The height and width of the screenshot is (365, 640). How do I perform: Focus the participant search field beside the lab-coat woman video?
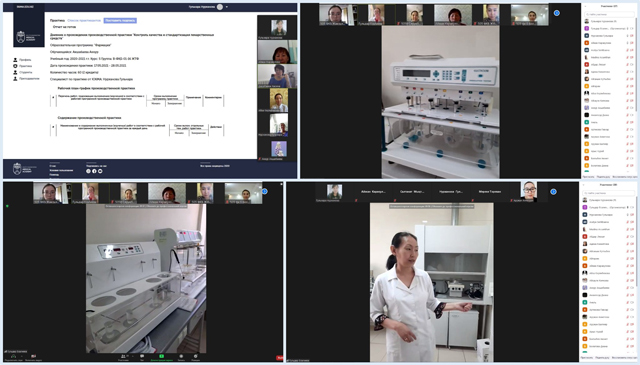tap(609, 193)
